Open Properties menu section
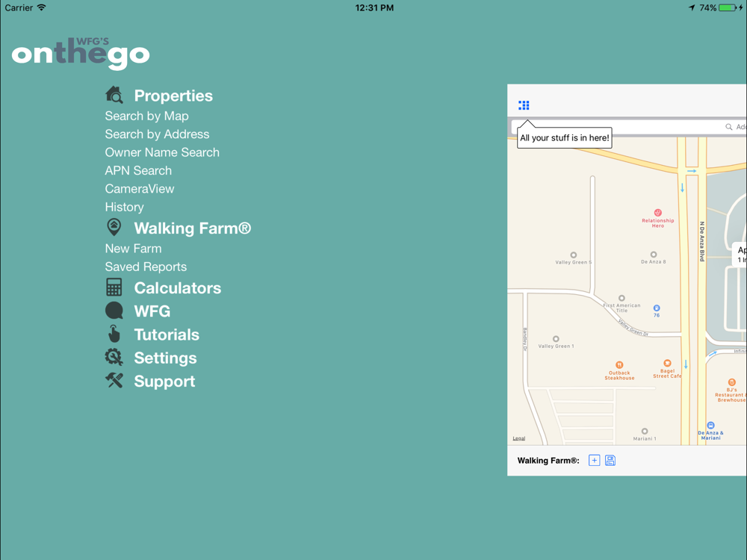The image size is (747, 560). coord(173,96)
